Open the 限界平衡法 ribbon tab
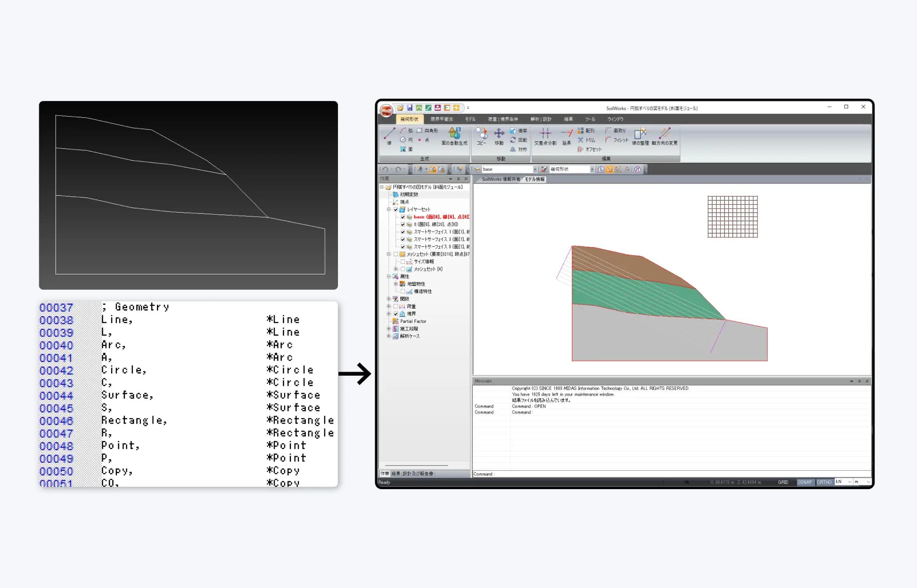 [441, 119]
